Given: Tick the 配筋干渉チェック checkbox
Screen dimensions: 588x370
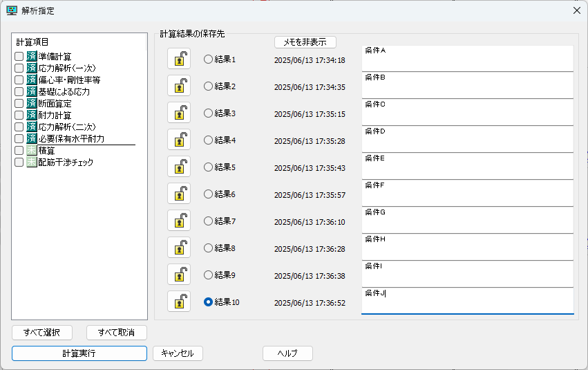Looking at the screenshot, I should click(19, 162).
